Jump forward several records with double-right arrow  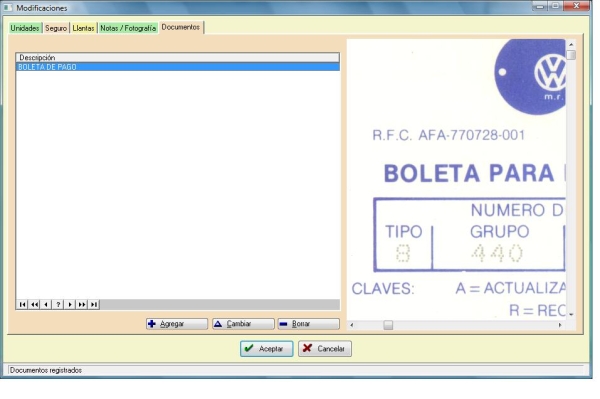tap(82, 305)
